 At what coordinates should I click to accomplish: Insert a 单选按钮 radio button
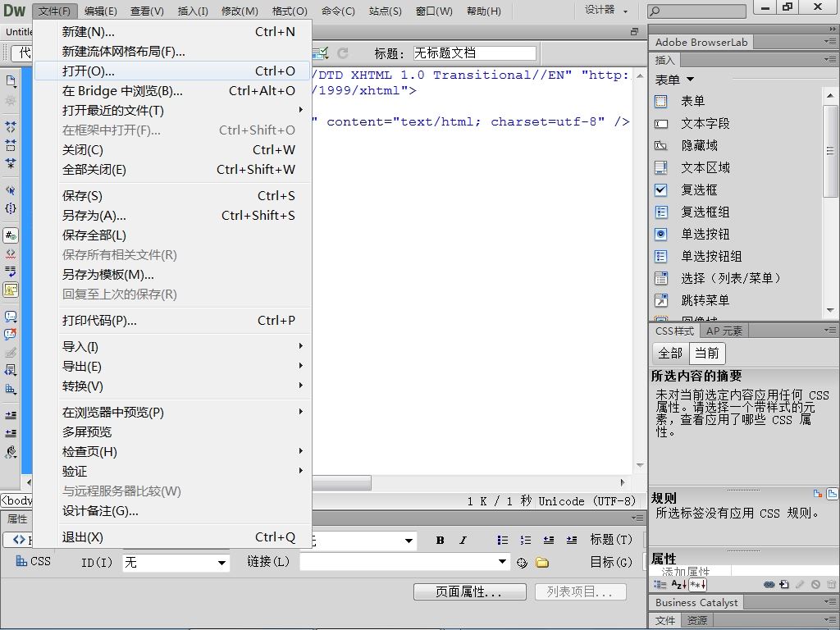pos(692,234)
